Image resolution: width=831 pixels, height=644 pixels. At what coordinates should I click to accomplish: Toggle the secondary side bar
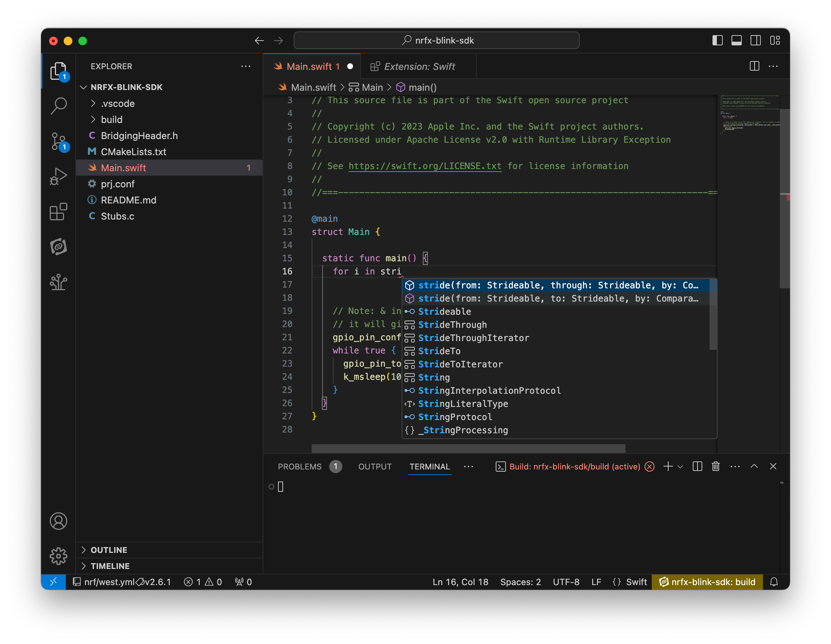(756, 40)
